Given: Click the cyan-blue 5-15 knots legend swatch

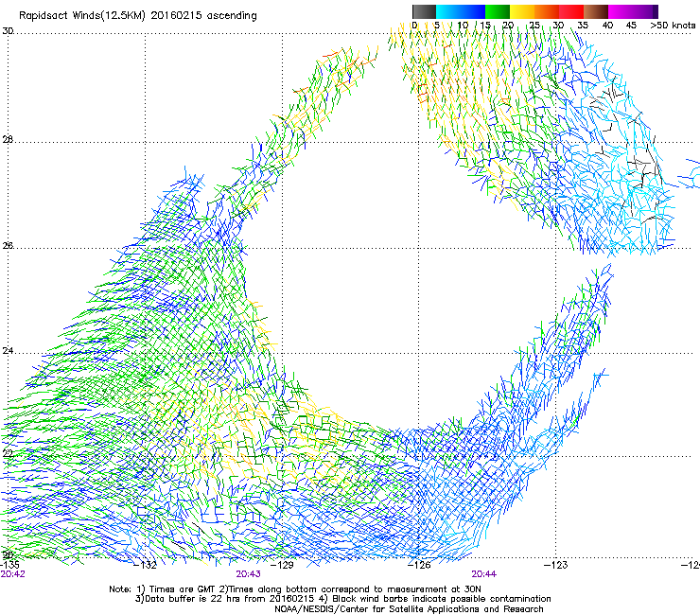Looking at the screenshot, I should [461, 11].
